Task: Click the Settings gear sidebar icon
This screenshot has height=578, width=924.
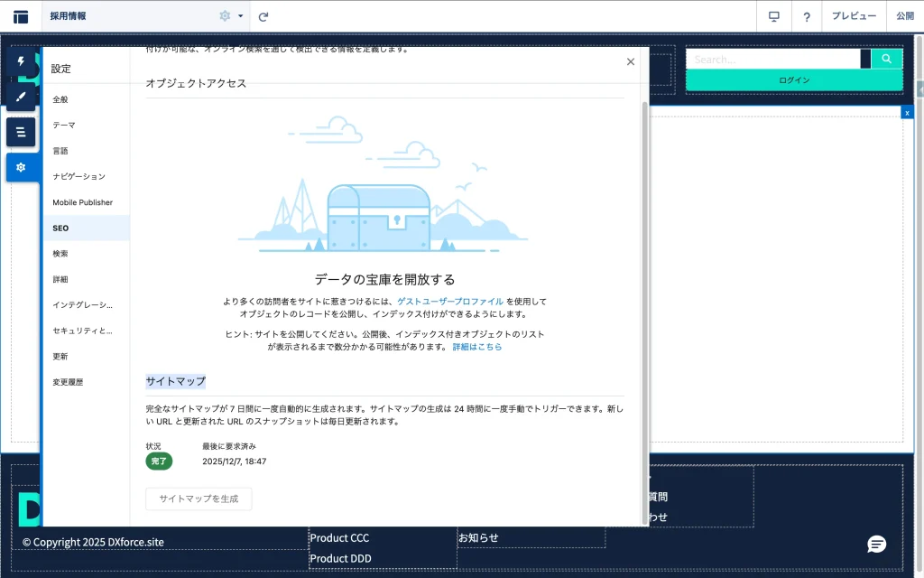Action: (x=21, y=167)
